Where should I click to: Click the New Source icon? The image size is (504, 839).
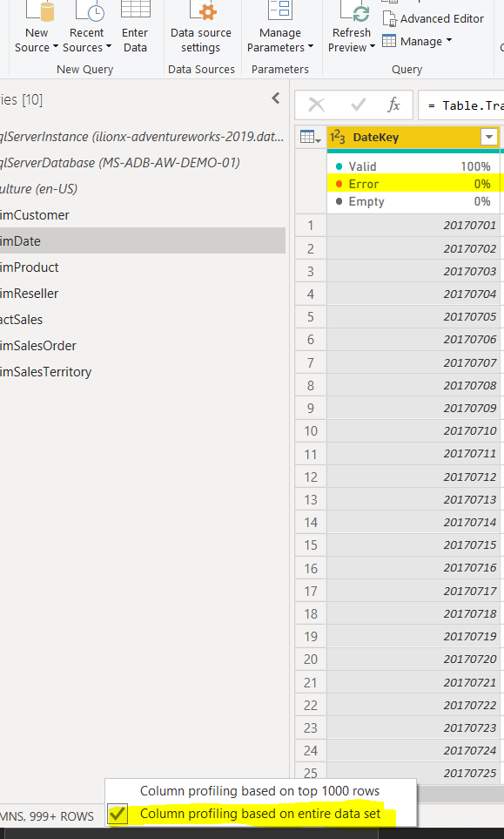point(41,10)
